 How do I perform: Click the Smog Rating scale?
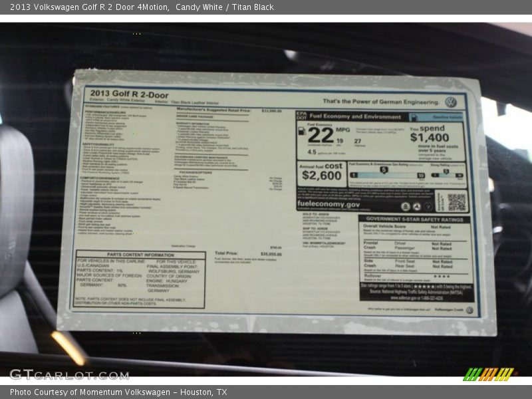[447, 175]
